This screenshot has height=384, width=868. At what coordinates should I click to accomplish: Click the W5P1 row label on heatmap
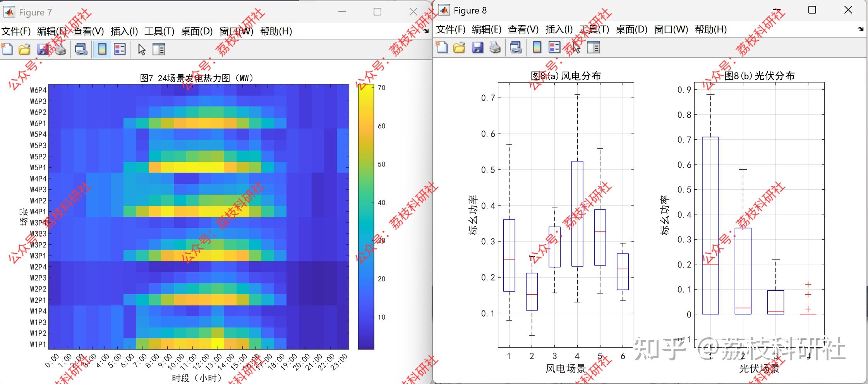38,168
